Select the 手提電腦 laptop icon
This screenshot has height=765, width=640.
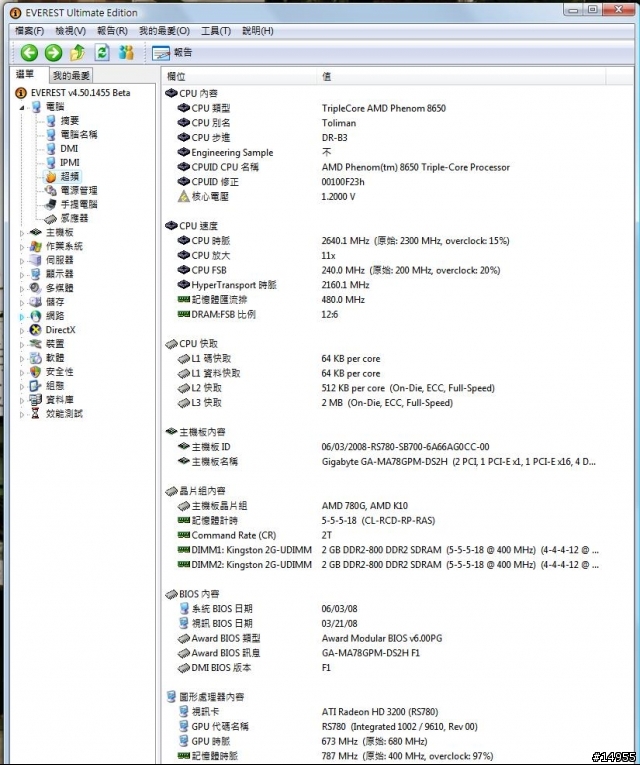point(51,204)
